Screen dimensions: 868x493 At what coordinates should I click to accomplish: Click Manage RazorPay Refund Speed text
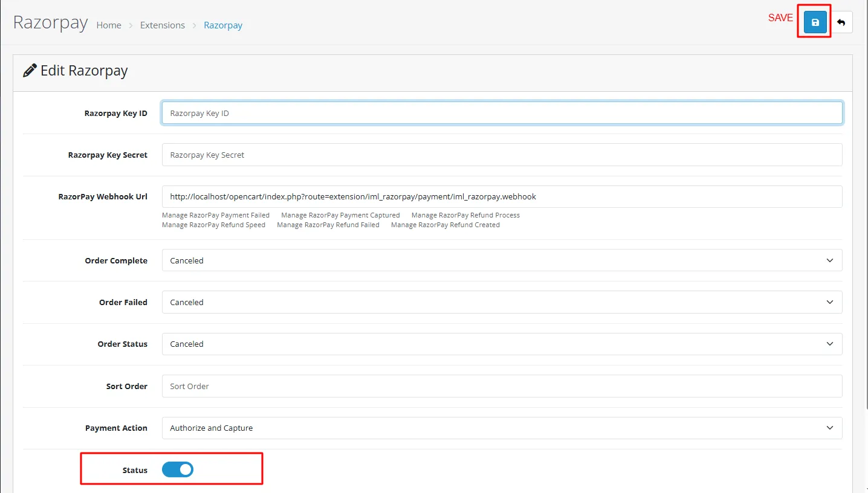(213, 225)
